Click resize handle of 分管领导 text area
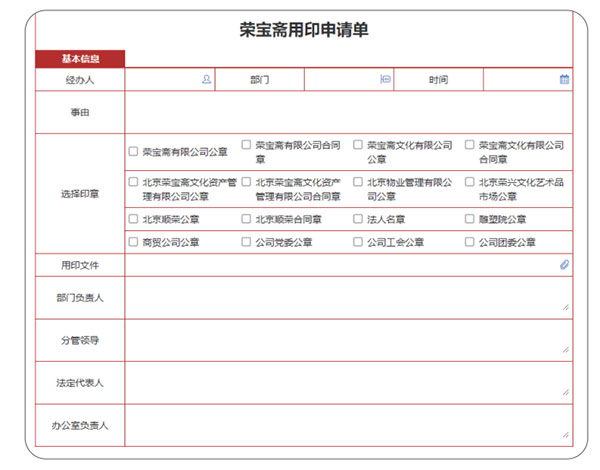Screen dimensions: 600x470 click(x=566, y=350)
